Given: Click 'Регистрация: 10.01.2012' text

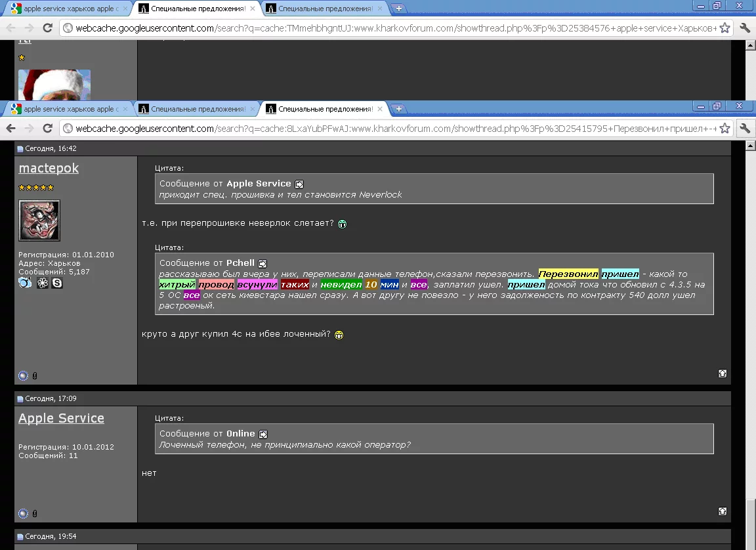Looking at the screenshot, I should [x=66, y=447].
